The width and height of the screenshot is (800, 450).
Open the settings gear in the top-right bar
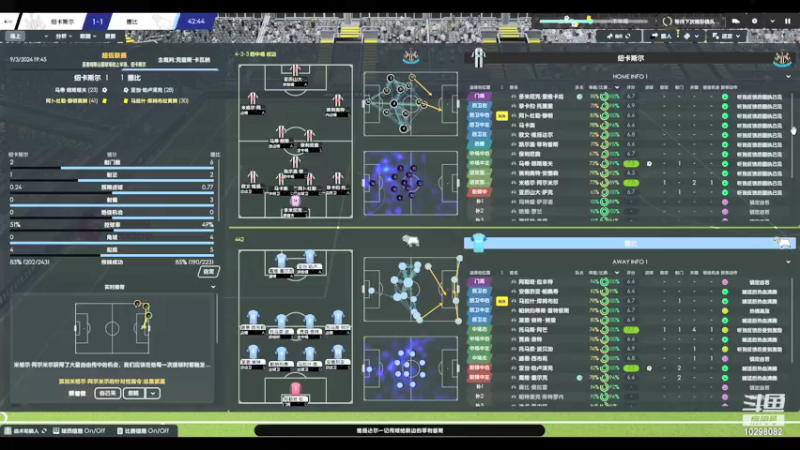coord(754,21)
